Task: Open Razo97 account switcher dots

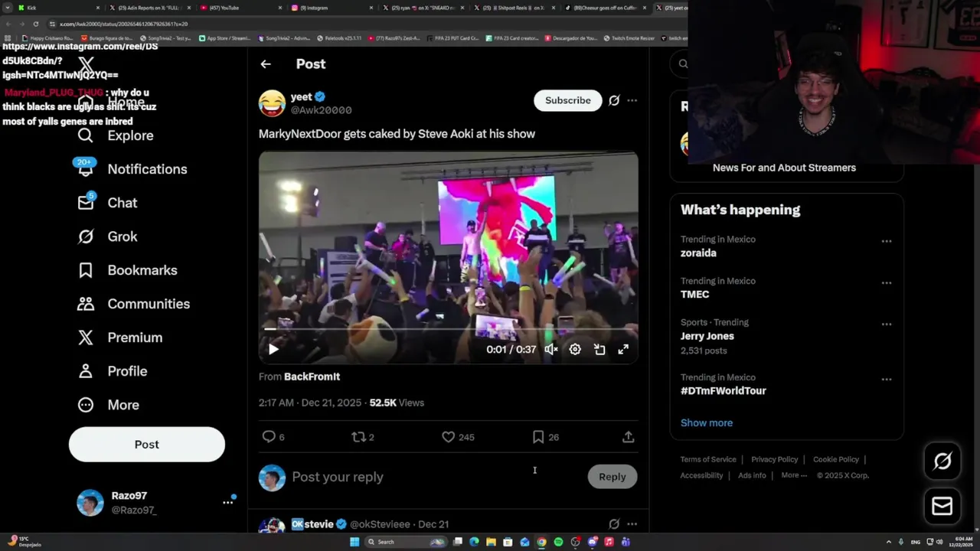Action: point(227,502)
